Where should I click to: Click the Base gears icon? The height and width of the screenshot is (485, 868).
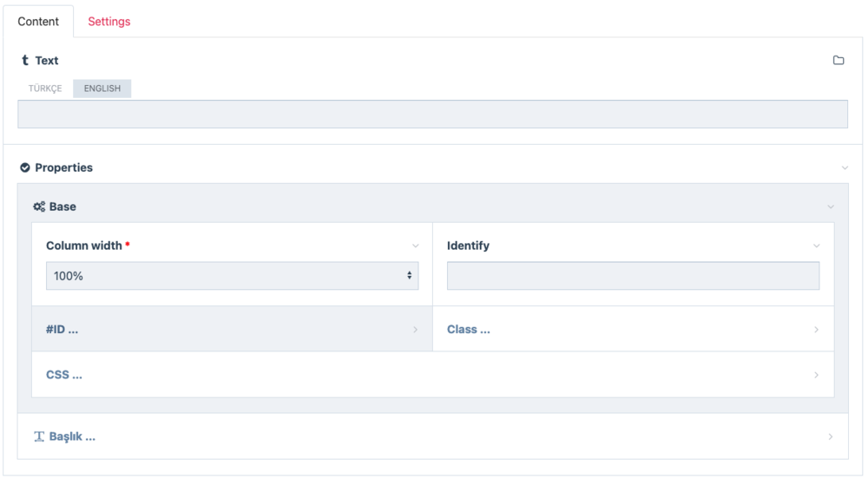[x=39, y=207]
